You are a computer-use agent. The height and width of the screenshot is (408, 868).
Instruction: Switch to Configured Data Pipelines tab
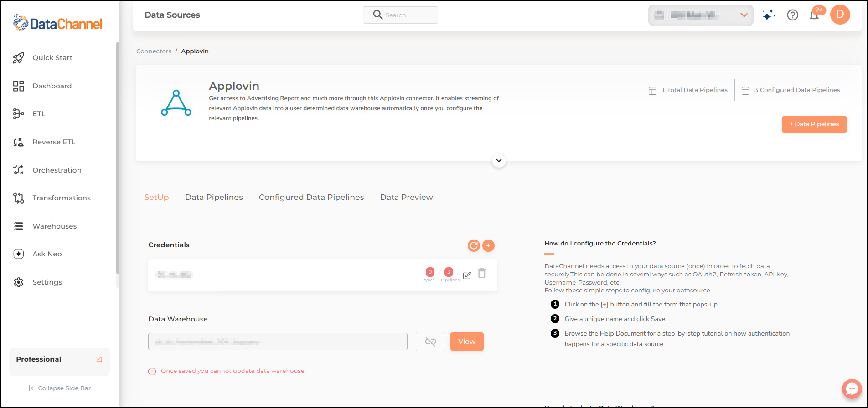click(311, 198)
